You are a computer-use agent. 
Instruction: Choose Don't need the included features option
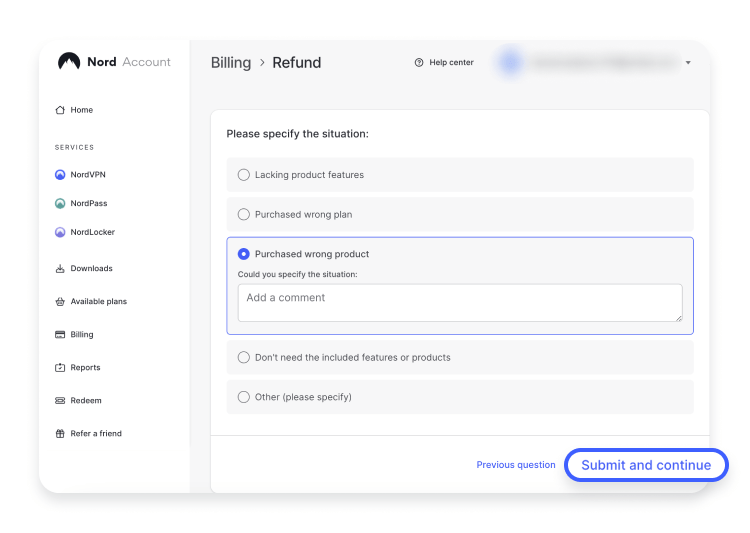pos(460,357)
